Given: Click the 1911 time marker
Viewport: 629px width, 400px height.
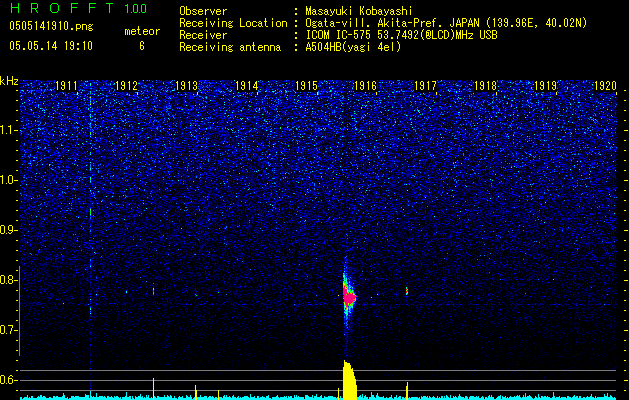Looking at the screenshot, I should (x=66, y=86).
